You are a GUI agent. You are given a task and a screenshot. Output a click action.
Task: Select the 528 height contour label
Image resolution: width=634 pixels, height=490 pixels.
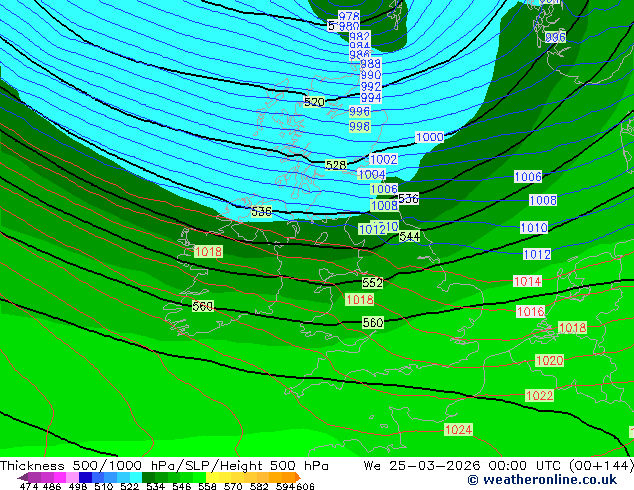336,165
